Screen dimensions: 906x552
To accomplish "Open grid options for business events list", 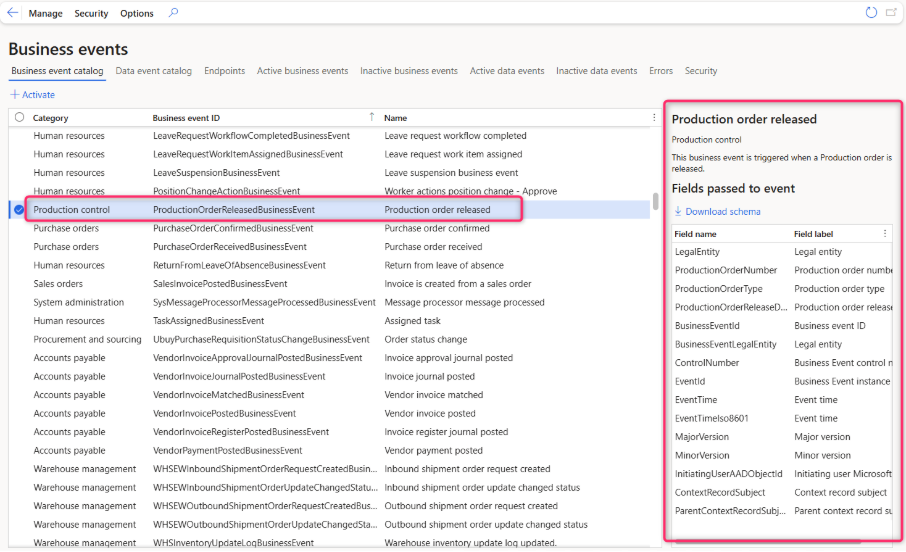I will coord(654,117).
